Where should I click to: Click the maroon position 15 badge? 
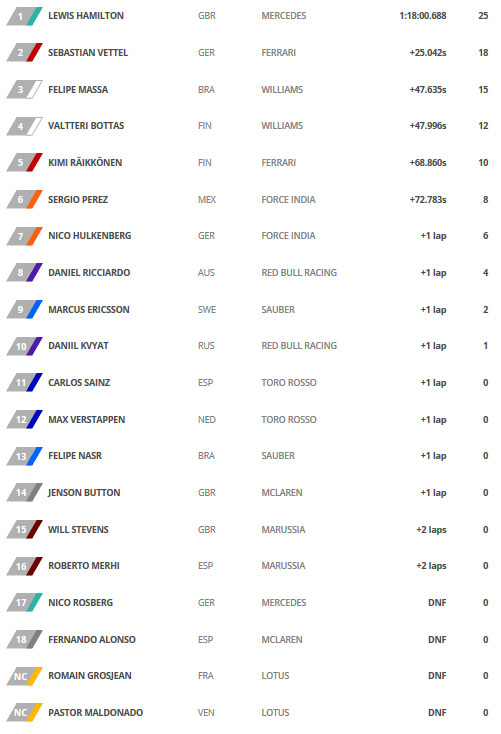[24, 529]
